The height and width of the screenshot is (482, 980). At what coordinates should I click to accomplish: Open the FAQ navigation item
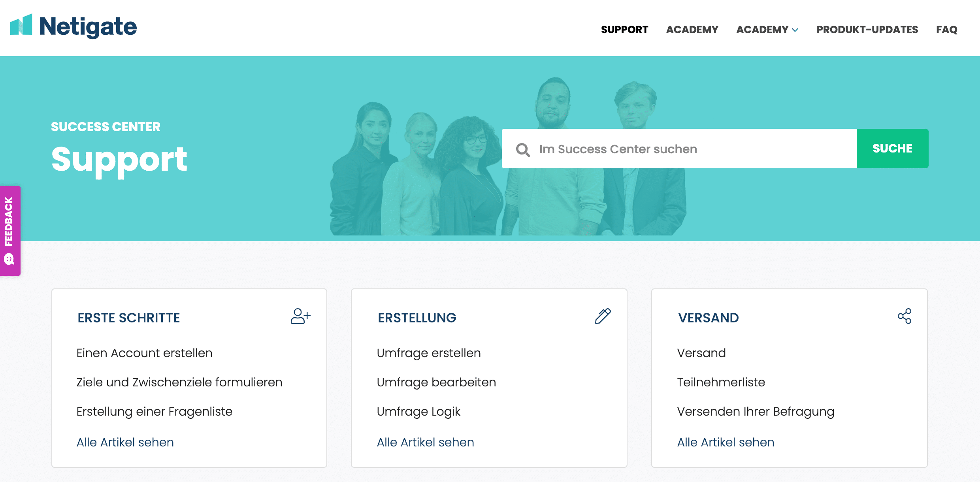[x=946, y=30]
